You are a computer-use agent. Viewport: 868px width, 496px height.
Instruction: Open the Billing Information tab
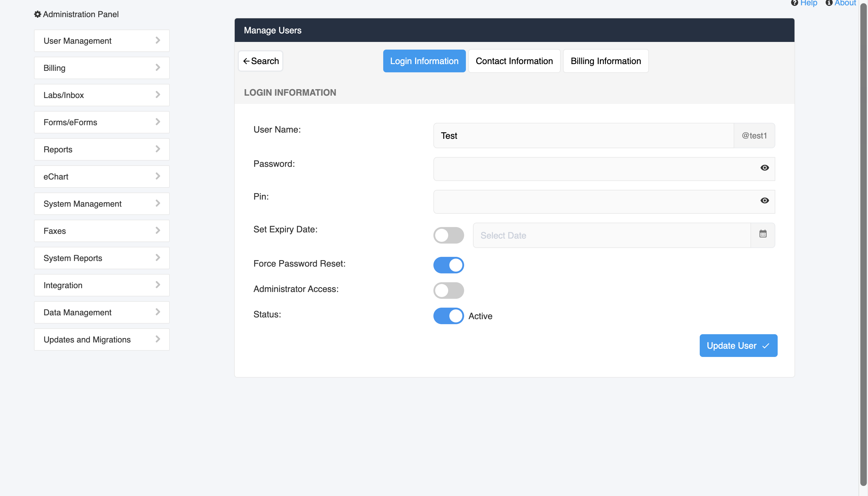click(606, 61)
